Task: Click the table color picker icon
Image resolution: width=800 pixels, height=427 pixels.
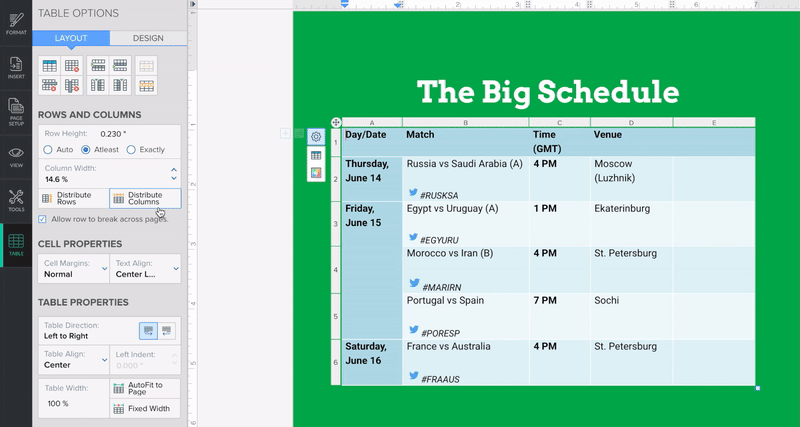Action: click(316, 173)
